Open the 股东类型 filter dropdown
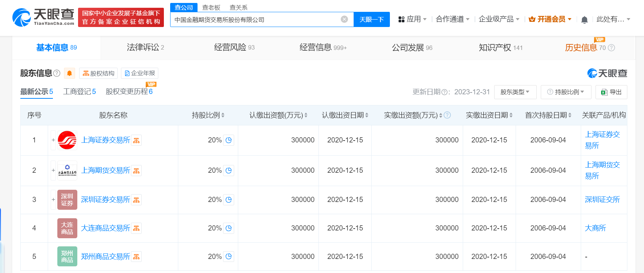This screenshot has height=273, width=644. point(515,92)
